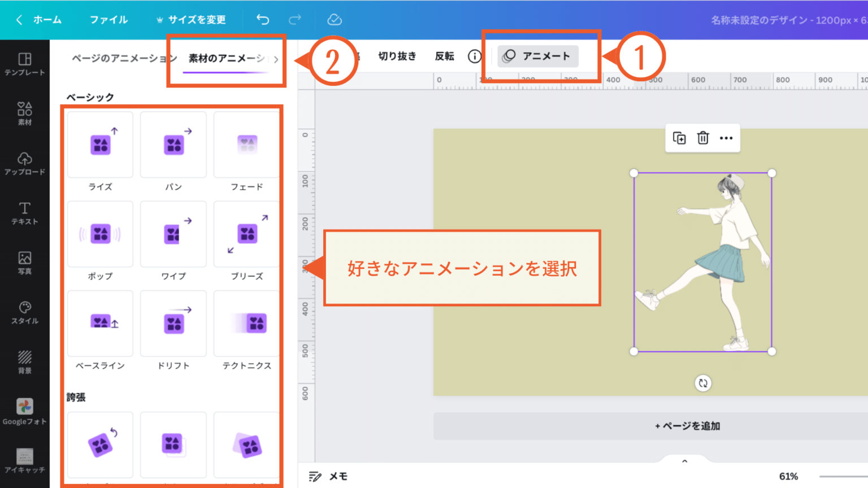Click the chevron next to the animation tabs
Screen dimensions: 868x488
tap(277, 59)
